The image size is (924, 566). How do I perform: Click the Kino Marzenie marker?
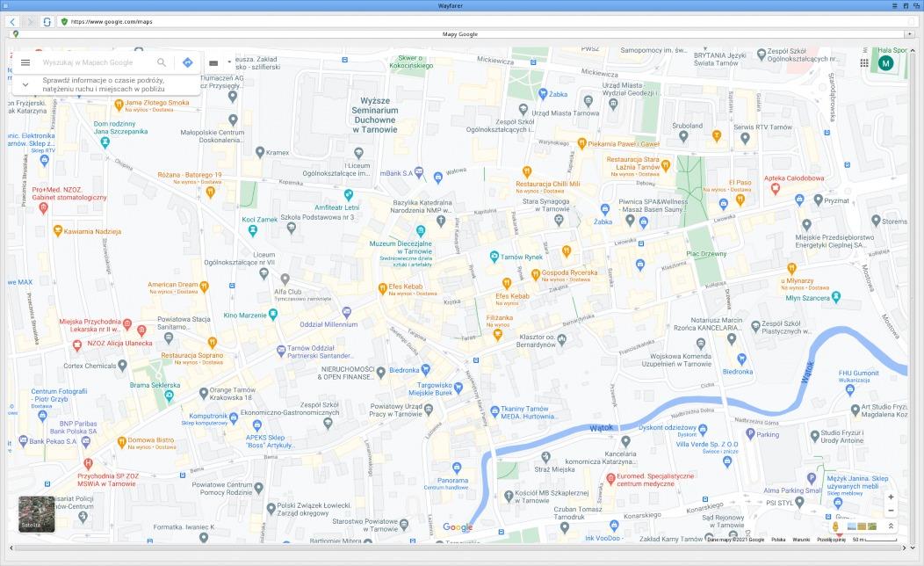(272, 315)
